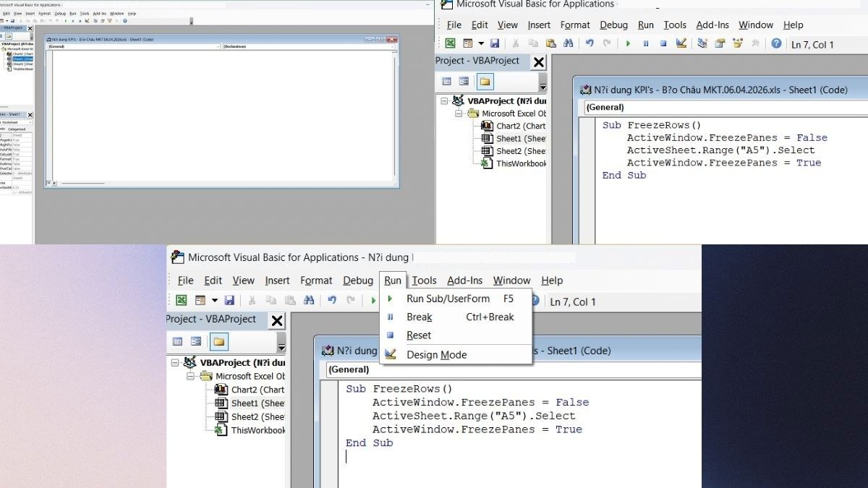Click the blue Help icon in upper-right toolbar
The height and width of the screenshot is (488, 868).
(776, 43)
